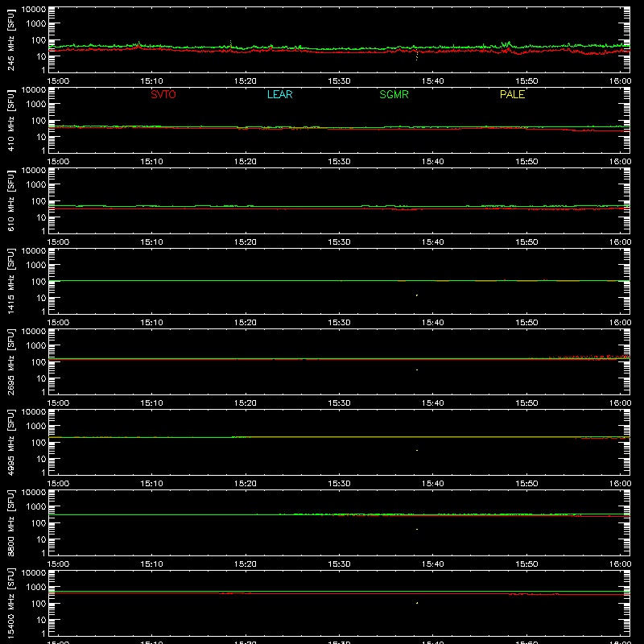Click the green SGMR legend label
Image resolution: width=644 pixels, height=644 pixels.
(394, 94)
